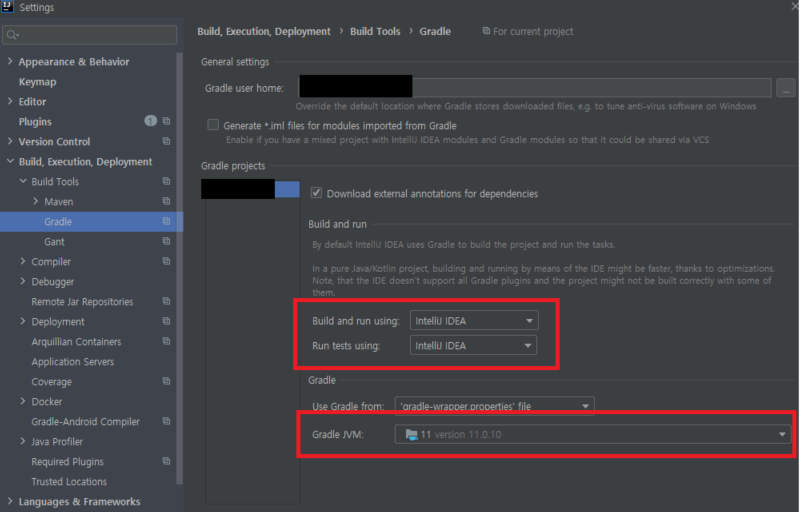The width and height of the screenshot is (801, 512).
Task: Expand the Java Profiler node
Action: click(22, 441)
